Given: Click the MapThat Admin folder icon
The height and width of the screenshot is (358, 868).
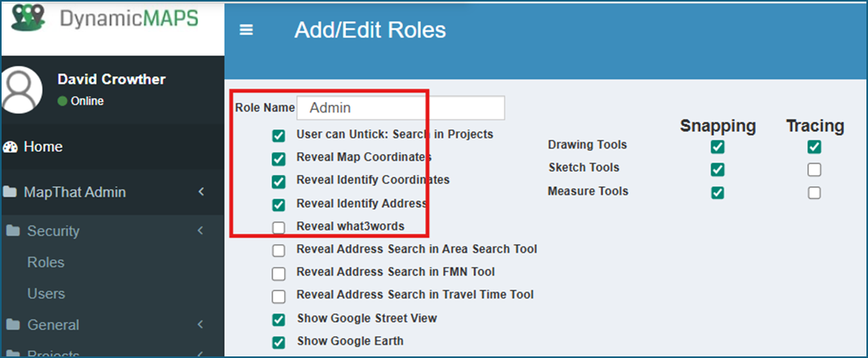Looking at the screenshot, I should coord(10,193).
